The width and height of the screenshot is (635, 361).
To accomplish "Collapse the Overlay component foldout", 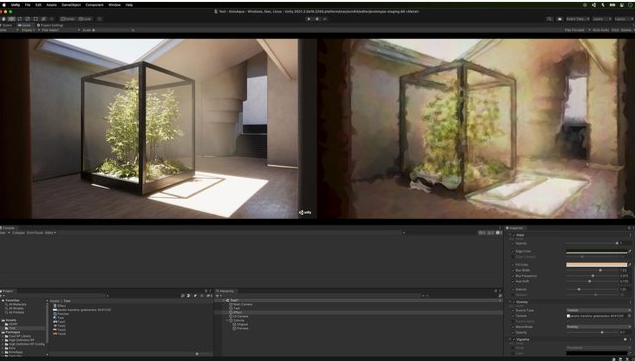I will click(x=510, y=302).
